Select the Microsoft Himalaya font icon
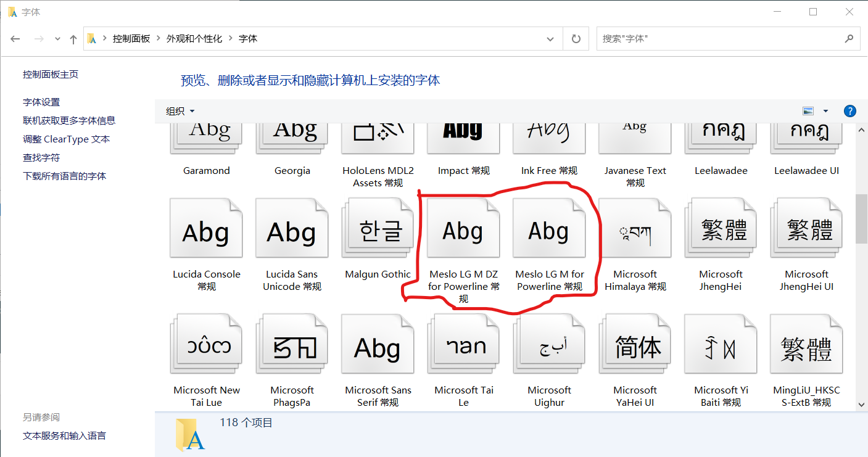The height and width of the screenshot is (457, 868). pos(635,228)
